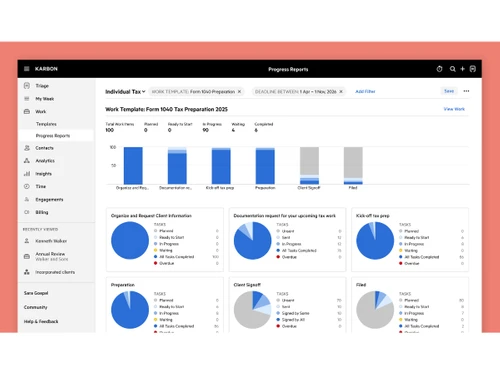
Task: Click the View Work link
Action: point(454,109)
